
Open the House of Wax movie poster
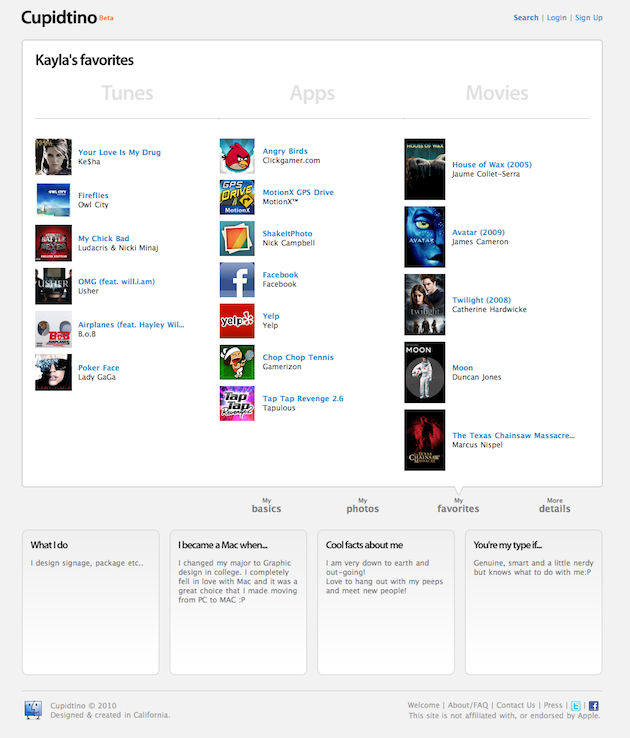[425, 169]
